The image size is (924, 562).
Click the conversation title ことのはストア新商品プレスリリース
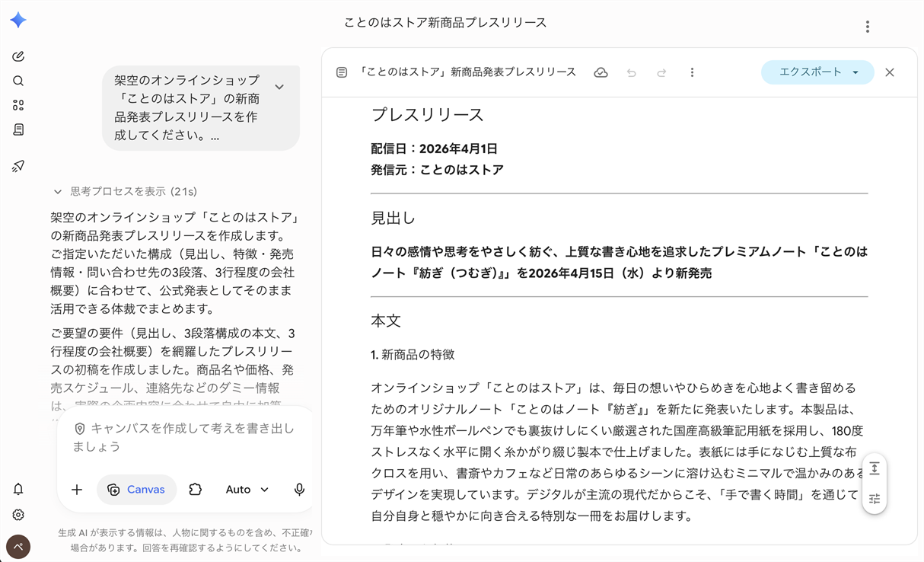click(445, 23)
